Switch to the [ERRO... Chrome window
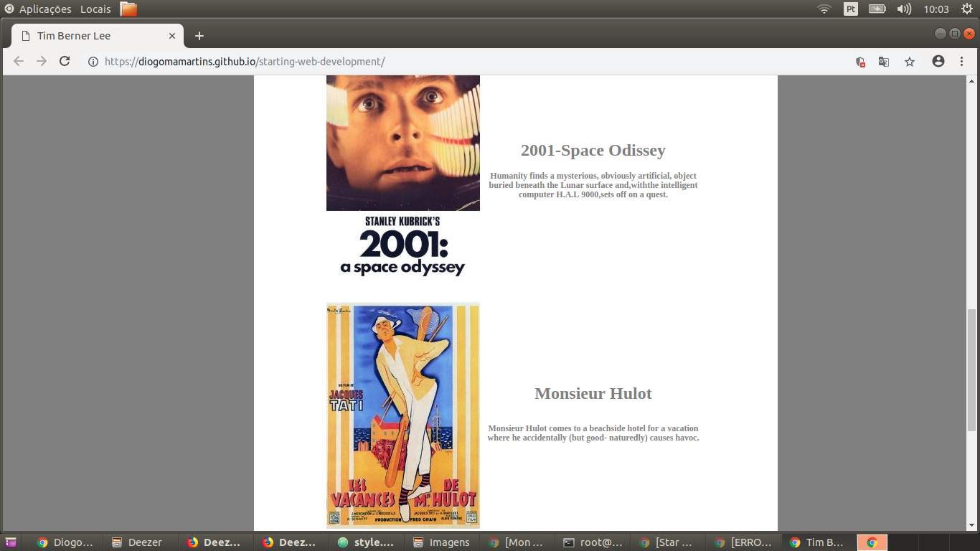Viewport: 980px width, 551px height. [743, 542]
